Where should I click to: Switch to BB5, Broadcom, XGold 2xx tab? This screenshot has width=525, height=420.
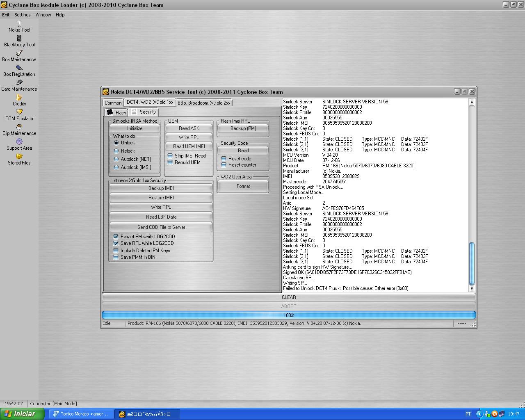click(204, 103)
